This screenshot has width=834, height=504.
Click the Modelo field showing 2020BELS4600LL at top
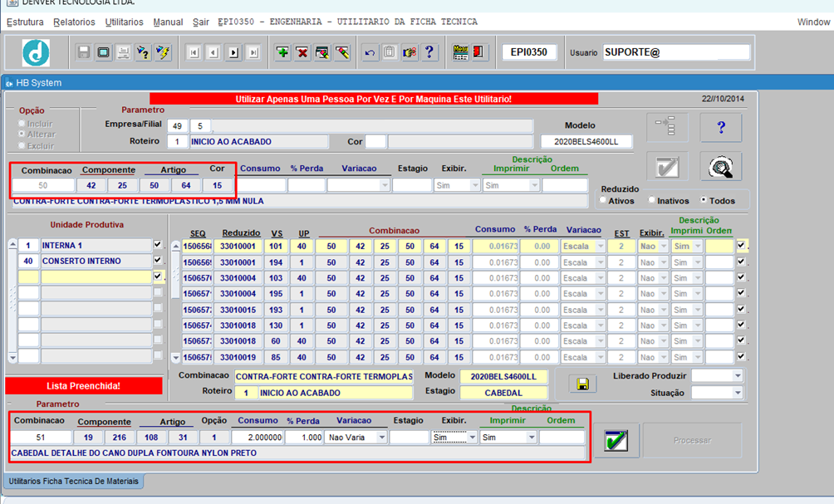[586, 142]
